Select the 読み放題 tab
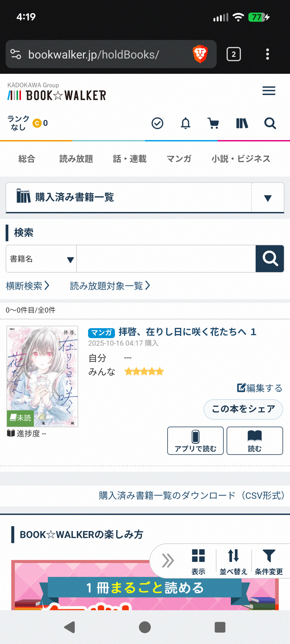The width and height of the screenshot is (290, 644). (x=76, y=159)
